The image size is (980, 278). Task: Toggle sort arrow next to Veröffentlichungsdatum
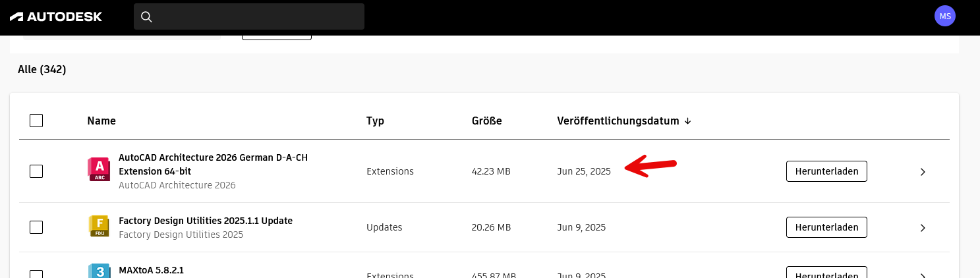pyautogui.click(x=687, y=121)
